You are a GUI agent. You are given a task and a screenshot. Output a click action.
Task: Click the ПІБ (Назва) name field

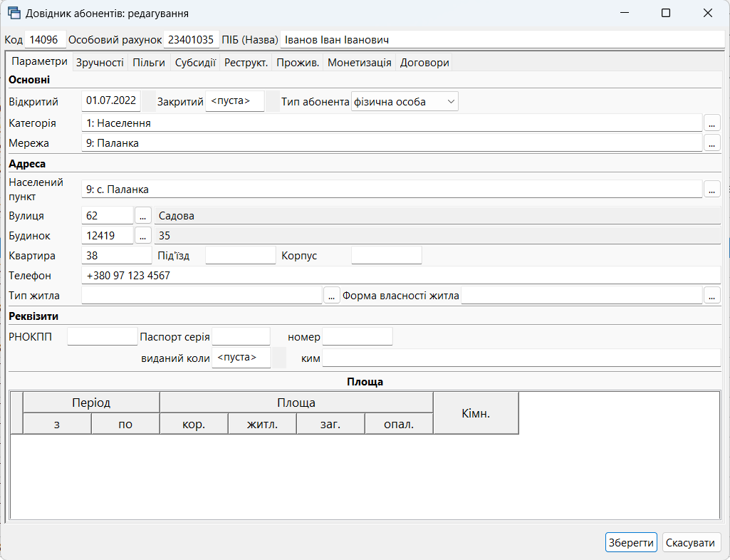(x=502, y=40)
